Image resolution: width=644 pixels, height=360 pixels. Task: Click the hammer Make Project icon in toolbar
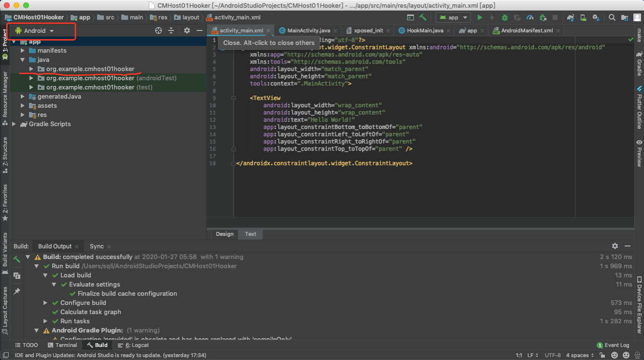[x=423, y=17]
